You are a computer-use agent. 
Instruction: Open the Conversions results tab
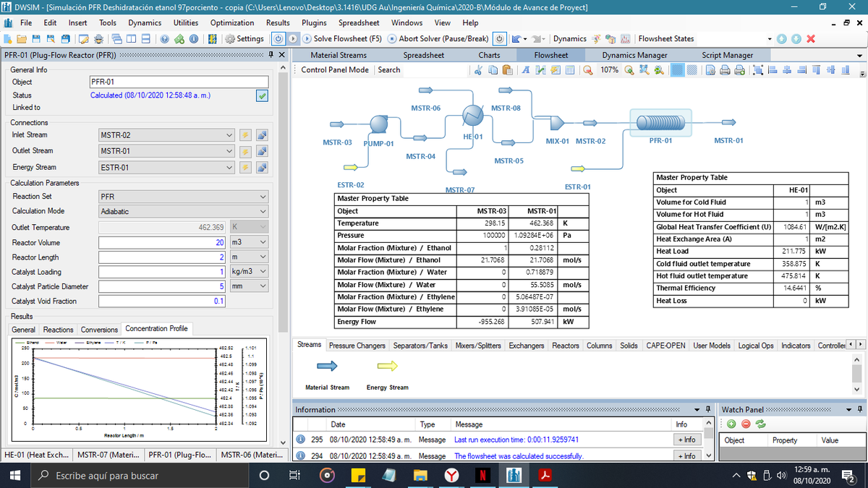(99, 330)
